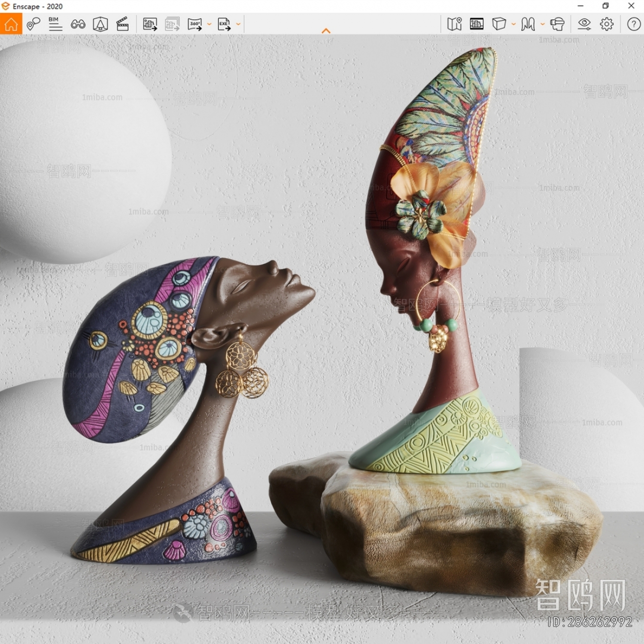
Task: Click the Enscape app logo in title bar
Action: (5, 6)
